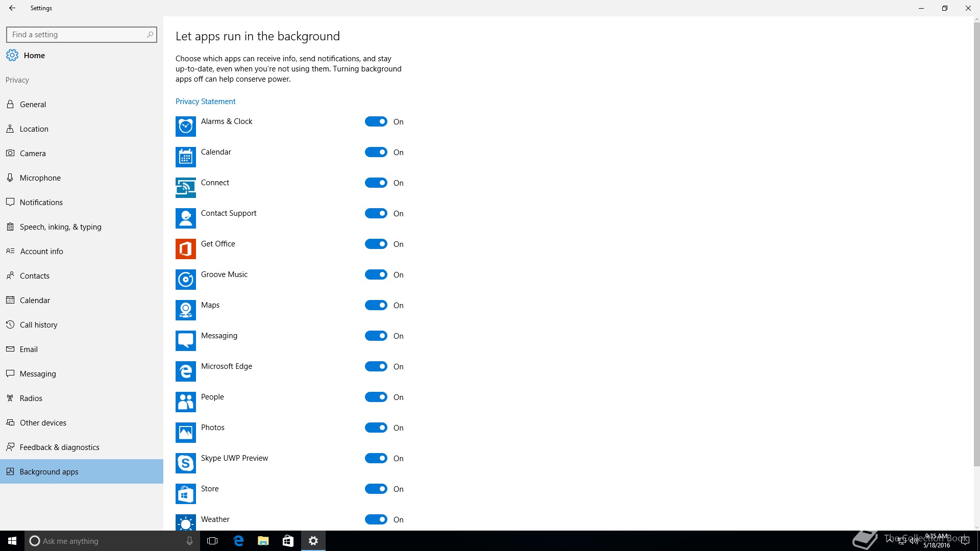Click the Find a setting search box
This screenshot has height=551, width=980.
pos(77,35)
